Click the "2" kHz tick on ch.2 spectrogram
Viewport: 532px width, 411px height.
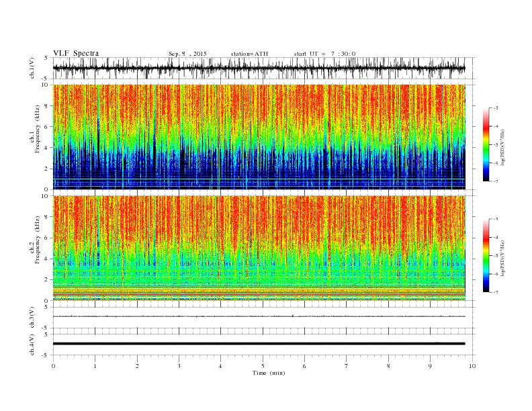[47, 280]
